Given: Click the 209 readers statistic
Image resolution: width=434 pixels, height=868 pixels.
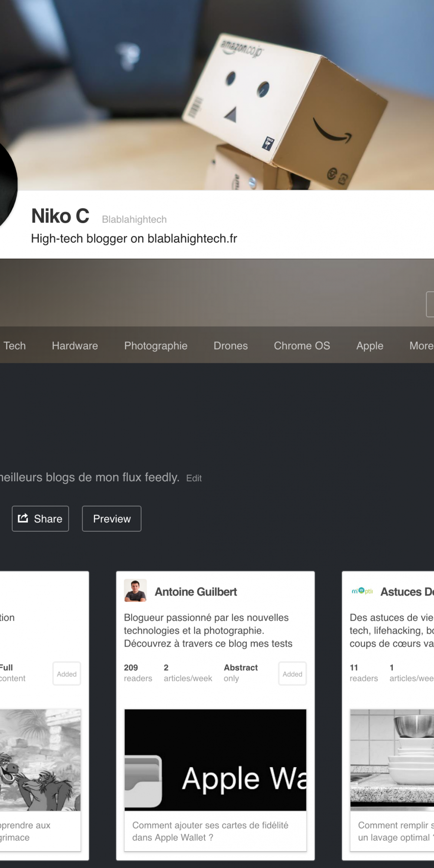Looking at the screenshot, I should tap(138, 673).
